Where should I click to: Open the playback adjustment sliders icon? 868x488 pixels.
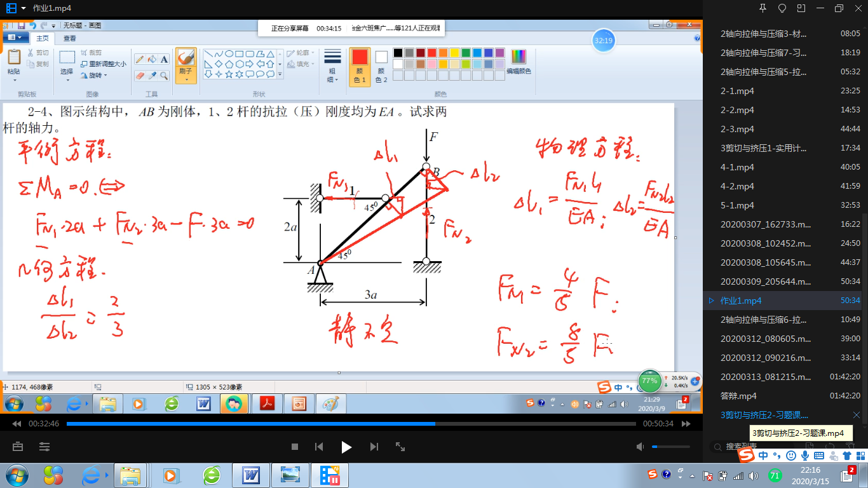44,447
